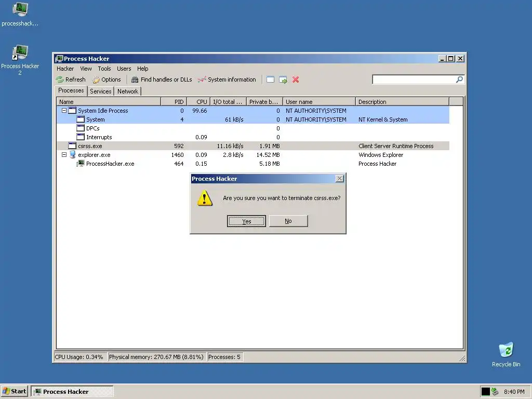The width and height of the screenshot is (532, 399).
Task: Click the find window toolbar icon
Action: [270, 79]
